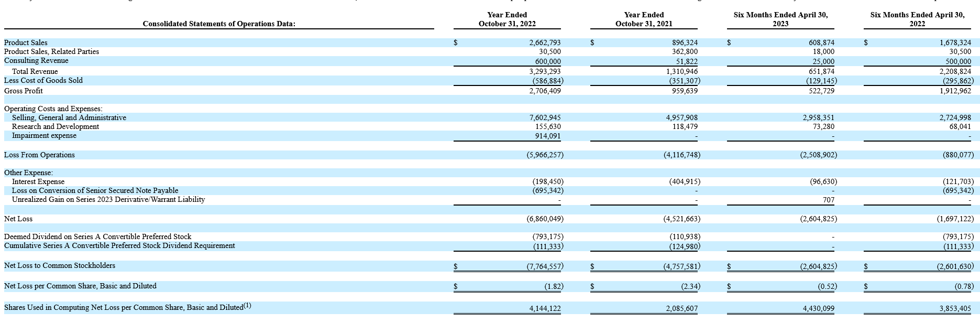The height and width of the screenshot is (323, 980).
Task: Select 'Deemed Dividend on Series A Convertible Preferred Stock'
Action: point(98,236)
